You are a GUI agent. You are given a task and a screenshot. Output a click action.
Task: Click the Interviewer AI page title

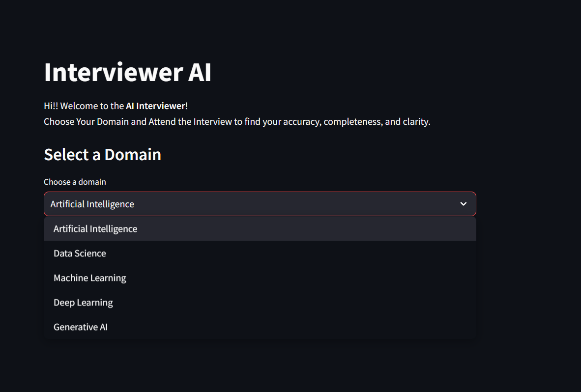(x=127, y=72)
